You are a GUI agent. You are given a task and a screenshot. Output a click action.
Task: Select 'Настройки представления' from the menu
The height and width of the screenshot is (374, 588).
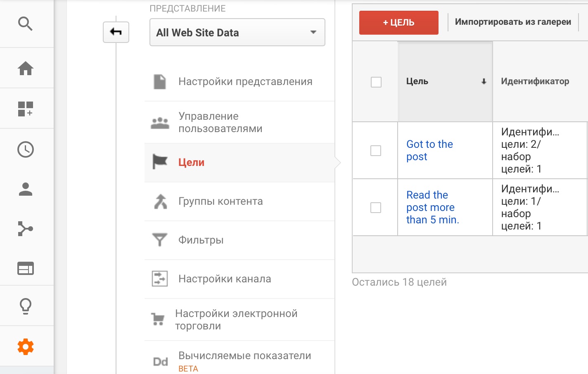[245, 81]
